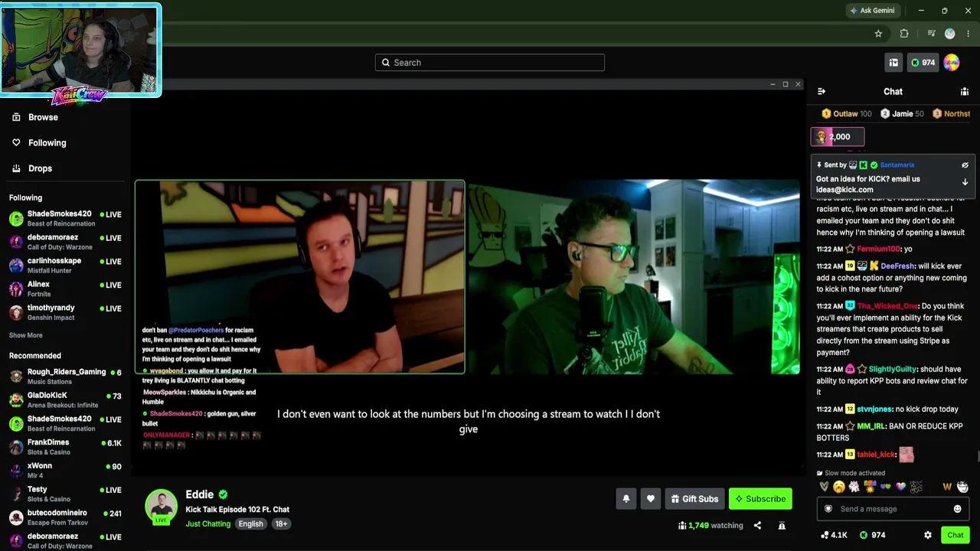Open ShadeSmokes420 playing Beast of Reincarnation in Following
The height and width of the screenshot is (551, 980).
pos(65,219)
